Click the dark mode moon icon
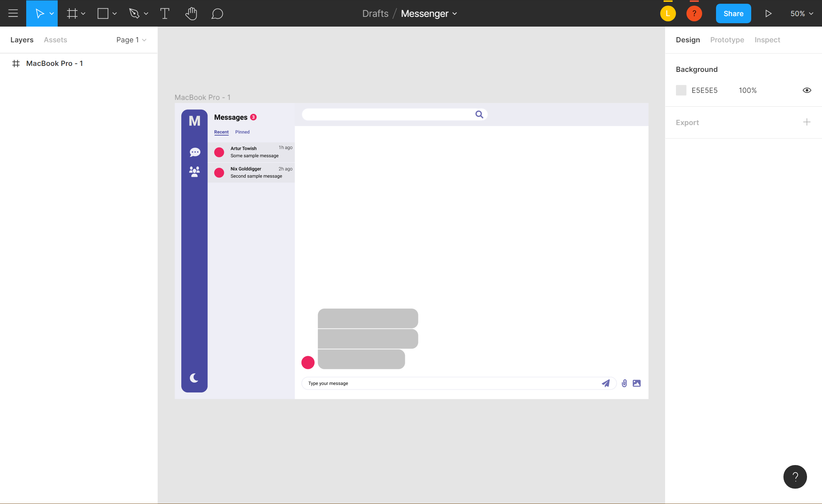This screenshot has width=822, height=504. (194, 378)
